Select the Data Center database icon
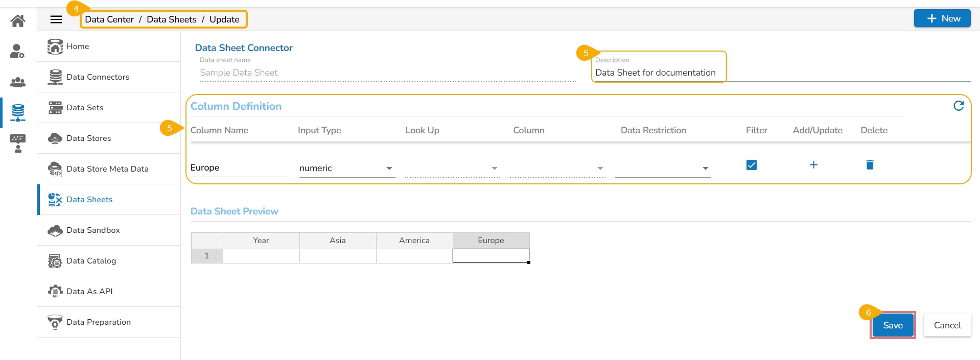This screenshot has height=360, width=980. tap(18, 112)
